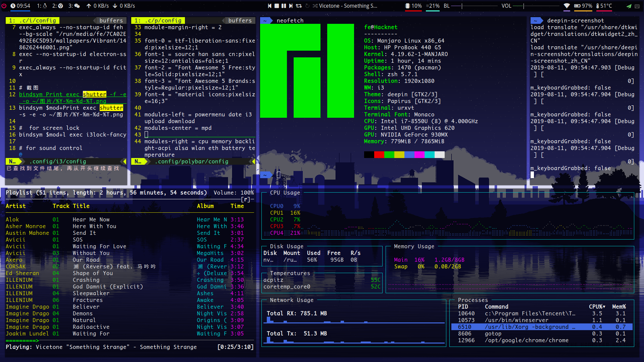Pause playback of Vicetone - Something Strange

click(284, 6)
